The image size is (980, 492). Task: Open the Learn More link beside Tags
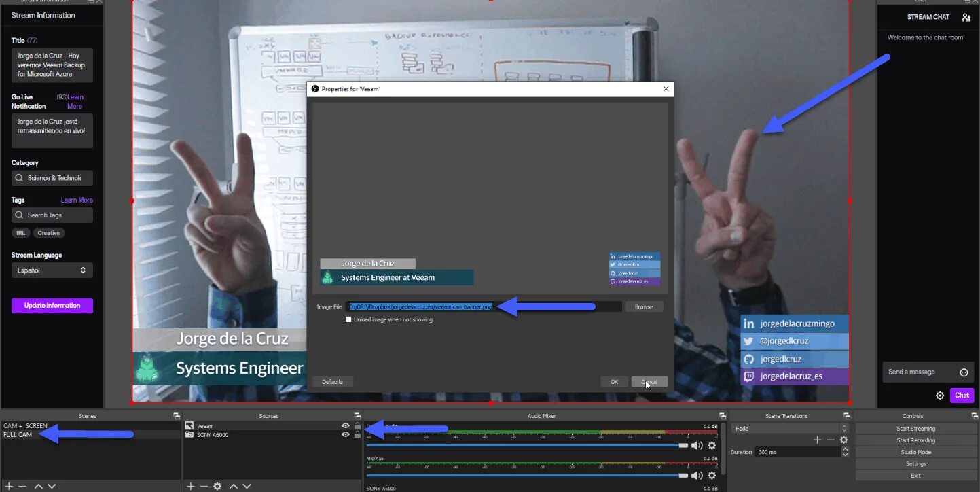tap(77, 200)
